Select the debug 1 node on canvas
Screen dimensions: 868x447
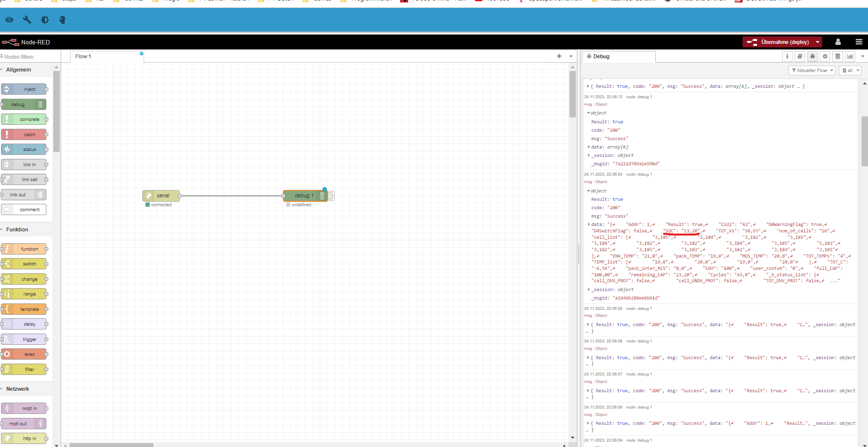[x=305, y=196]
